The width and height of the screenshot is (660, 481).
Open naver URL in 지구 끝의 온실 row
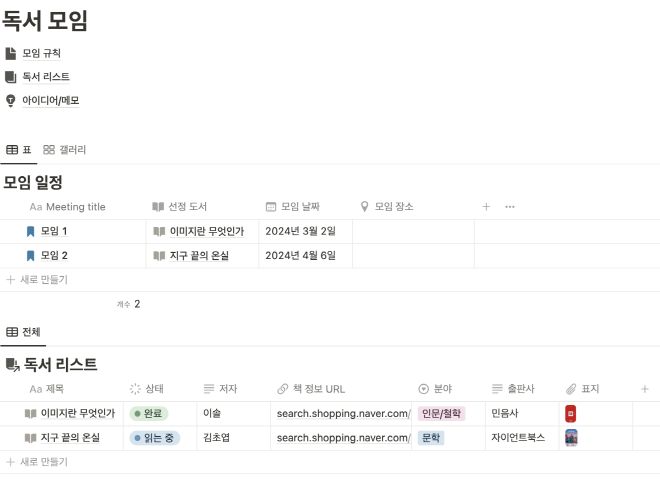[x=343, y=438]
